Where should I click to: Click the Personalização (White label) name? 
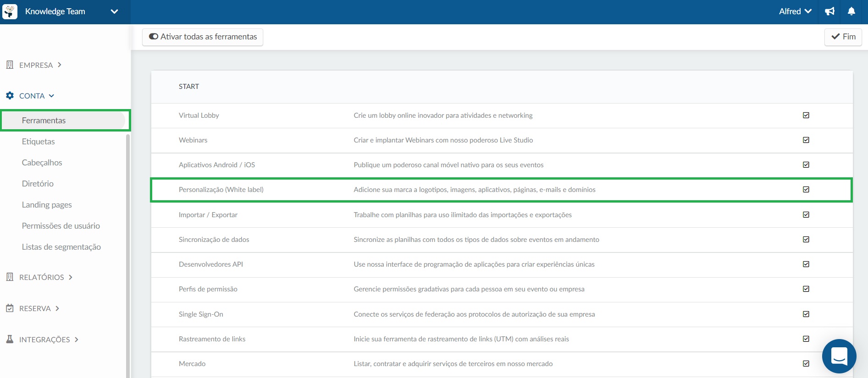click(x=221, y=190)
